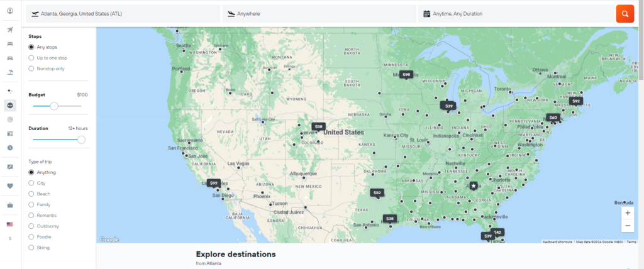The height and width of the screenshot is (269, 644).
Task: Click the page vertical scrollbar
Action: (x=641, y=41)
